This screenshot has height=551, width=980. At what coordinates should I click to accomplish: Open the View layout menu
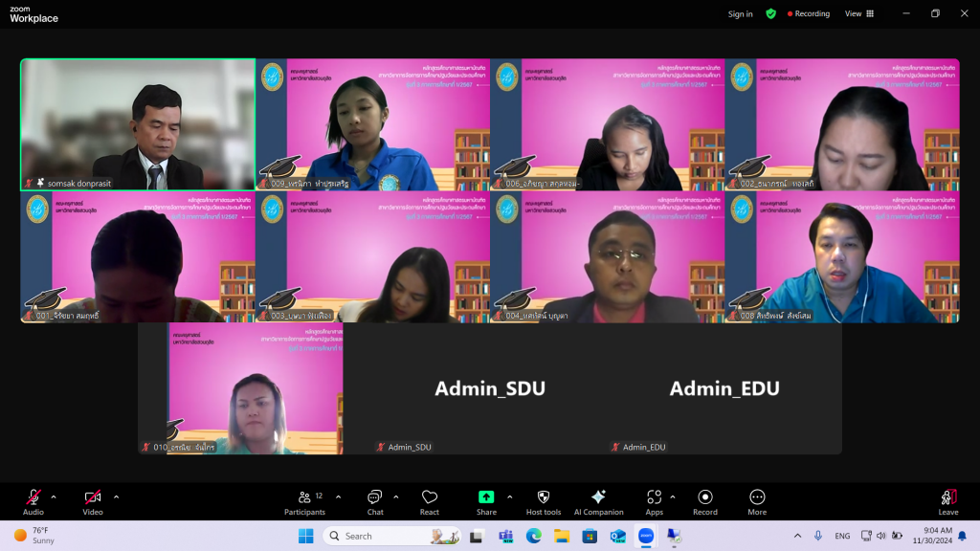(859, 13)
